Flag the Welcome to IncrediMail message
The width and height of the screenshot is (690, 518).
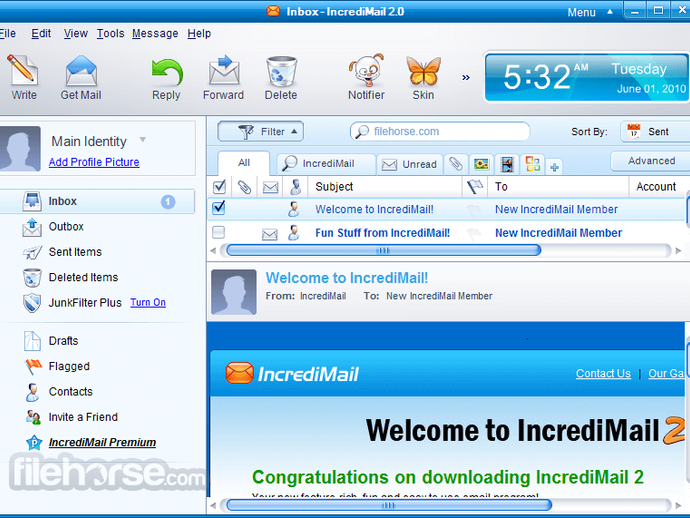coord(474,210)
